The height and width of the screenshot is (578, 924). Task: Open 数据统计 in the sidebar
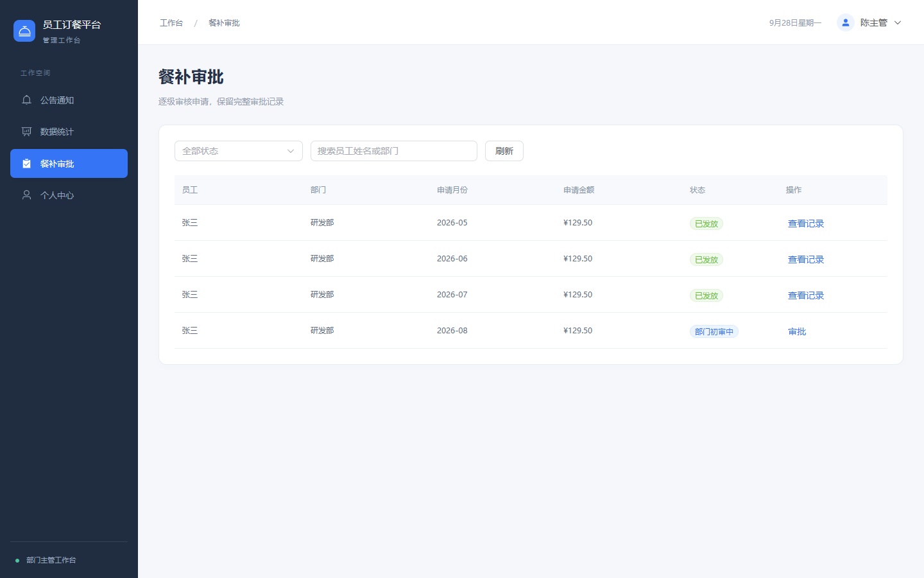pos(69,132)
